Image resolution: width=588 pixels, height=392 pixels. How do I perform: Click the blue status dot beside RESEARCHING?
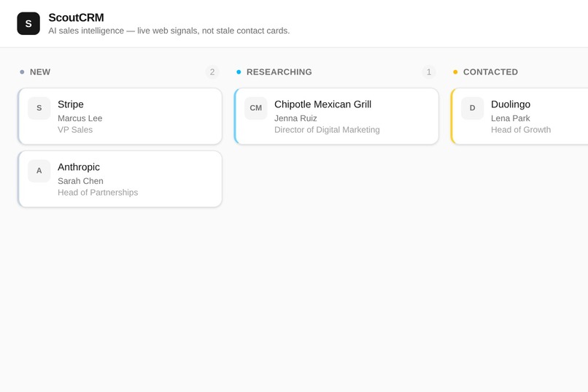239,72
